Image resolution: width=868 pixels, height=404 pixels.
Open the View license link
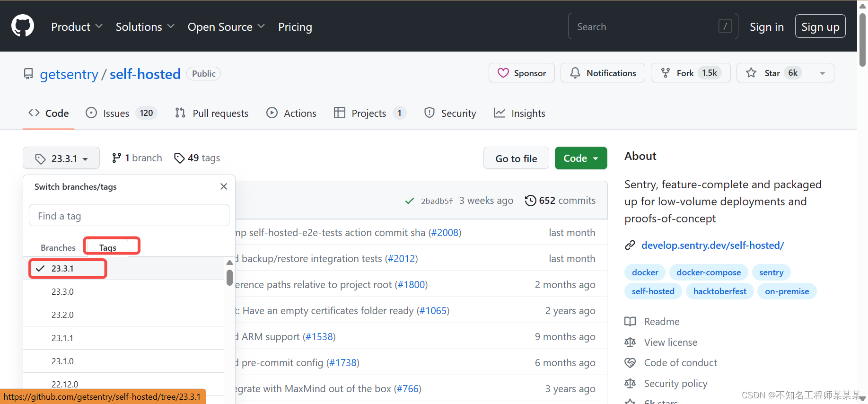coord(661,342)
